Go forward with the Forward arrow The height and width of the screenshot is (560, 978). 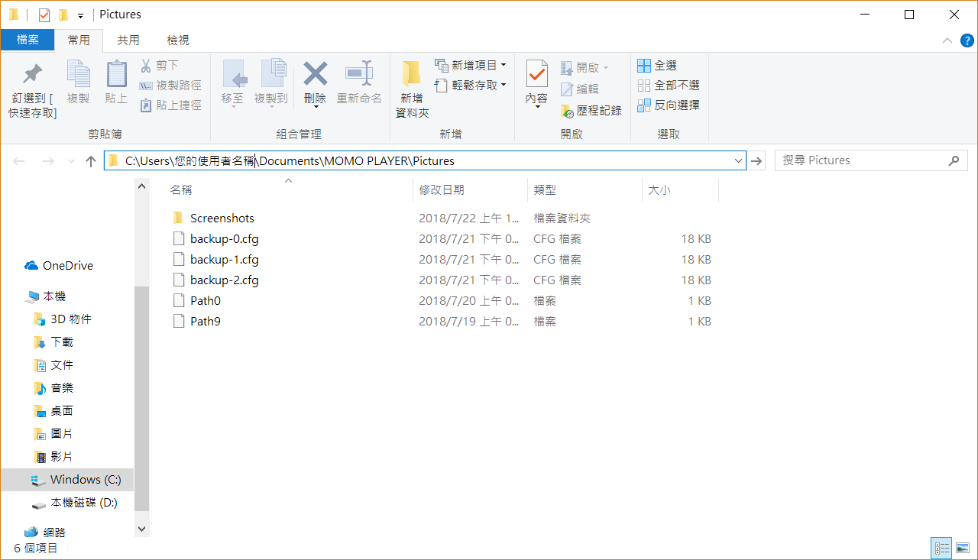click(47, 160)
